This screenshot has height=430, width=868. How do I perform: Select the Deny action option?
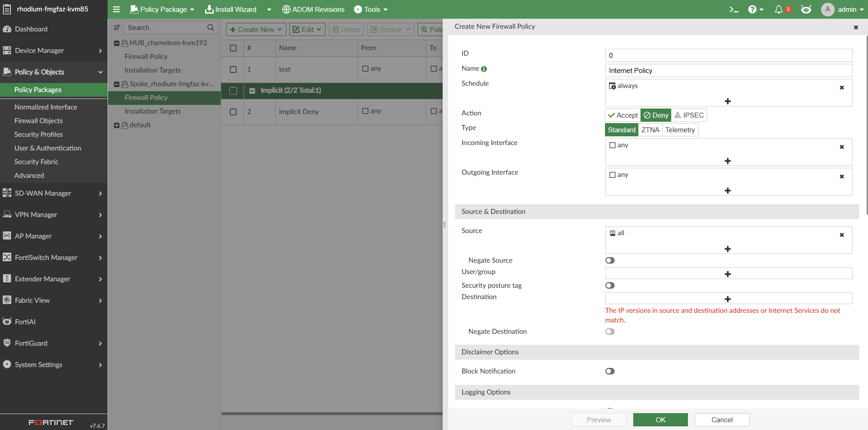656,115
